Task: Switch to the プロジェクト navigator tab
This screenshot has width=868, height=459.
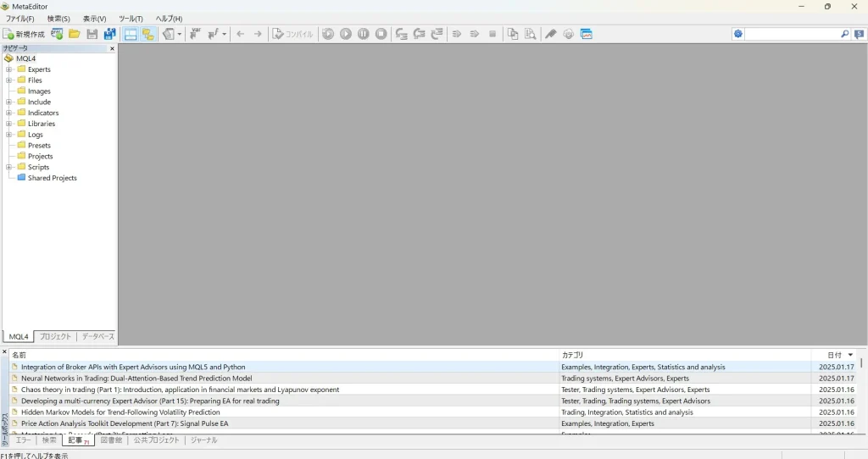Action: (x=55, y=336)
